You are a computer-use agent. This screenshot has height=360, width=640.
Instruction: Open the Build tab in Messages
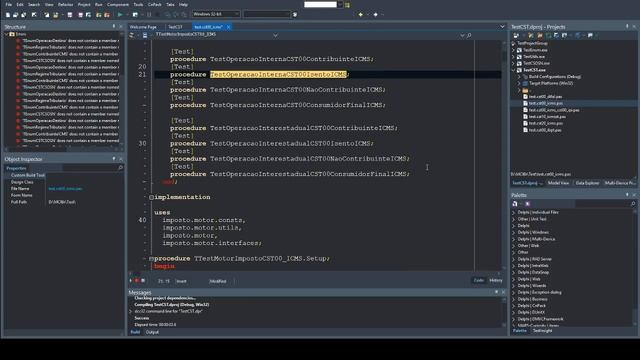point(135,332)
